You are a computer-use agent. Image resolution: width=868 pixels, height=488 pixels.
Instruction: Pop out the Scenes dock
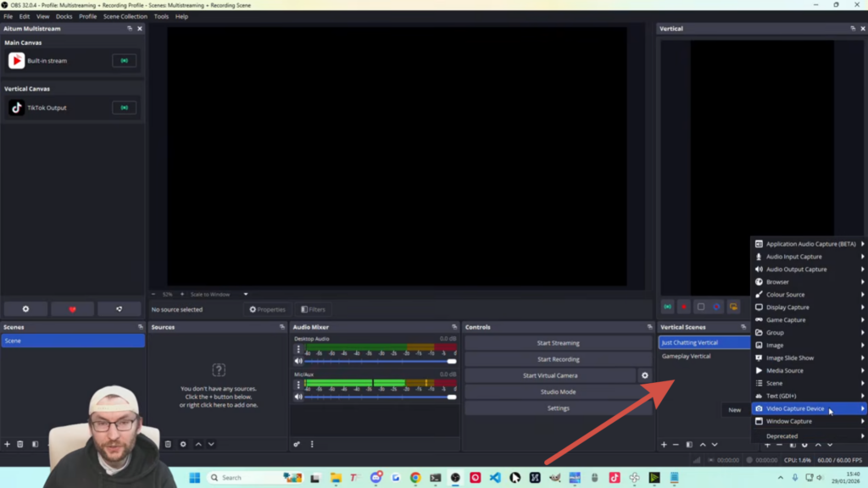[x=140, y=327]
